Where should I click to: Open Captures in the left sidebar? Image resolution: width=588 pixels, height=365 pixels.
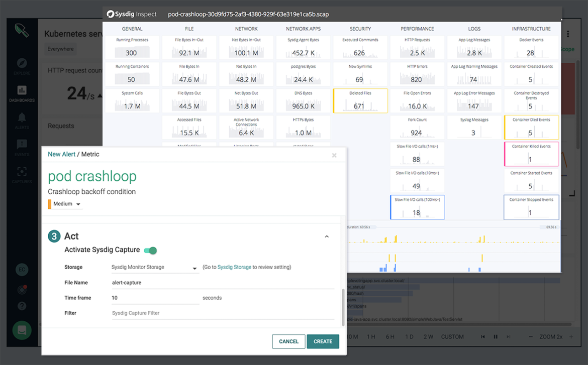point(22,175)
